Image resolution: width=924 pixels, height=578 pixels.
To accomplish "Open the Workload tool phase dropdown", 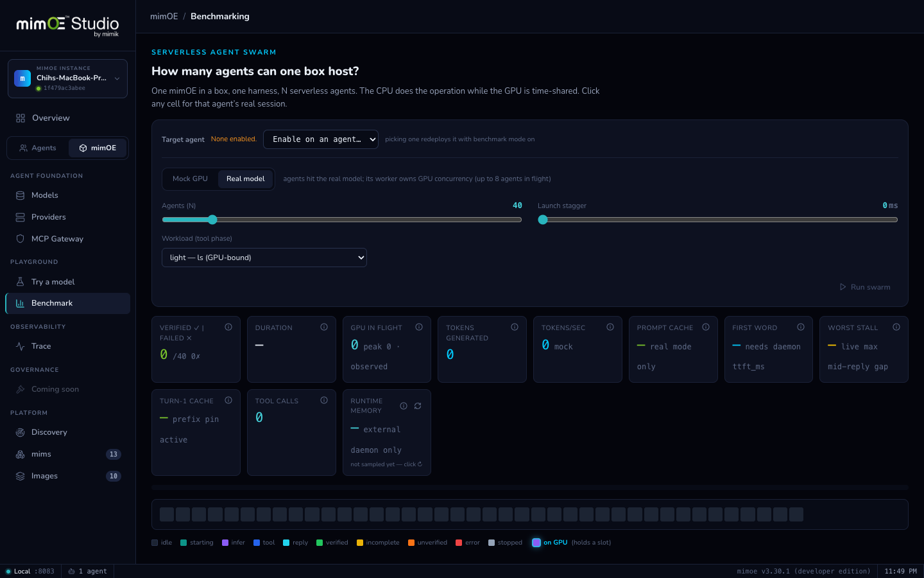I will pyautogui.click(x=264, y=258).
